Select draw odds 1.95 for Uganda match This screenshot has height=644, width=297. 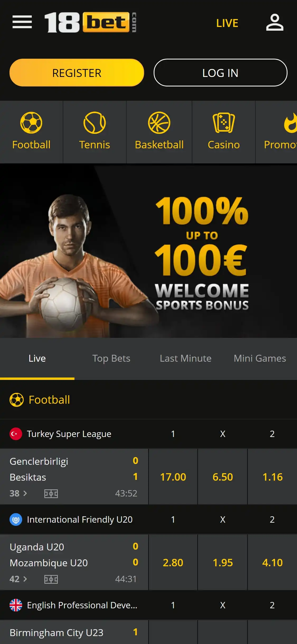pos(223,562)
